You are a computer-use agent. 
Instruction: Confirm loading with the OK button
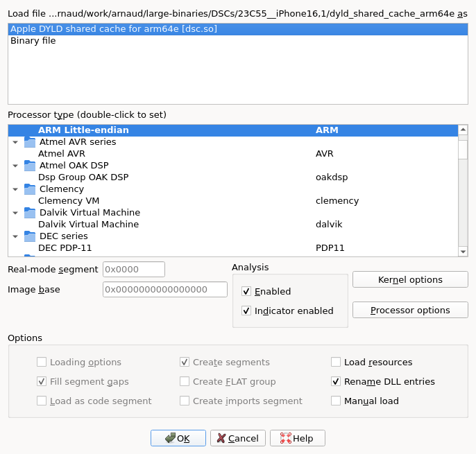pos(178,438)
